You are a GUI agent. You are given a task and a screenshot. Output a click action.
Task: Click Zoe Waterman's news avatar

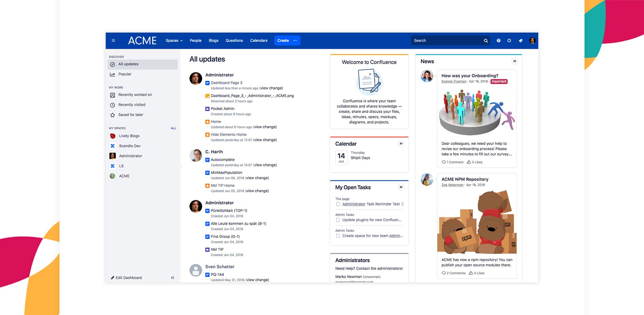point(427,179)
